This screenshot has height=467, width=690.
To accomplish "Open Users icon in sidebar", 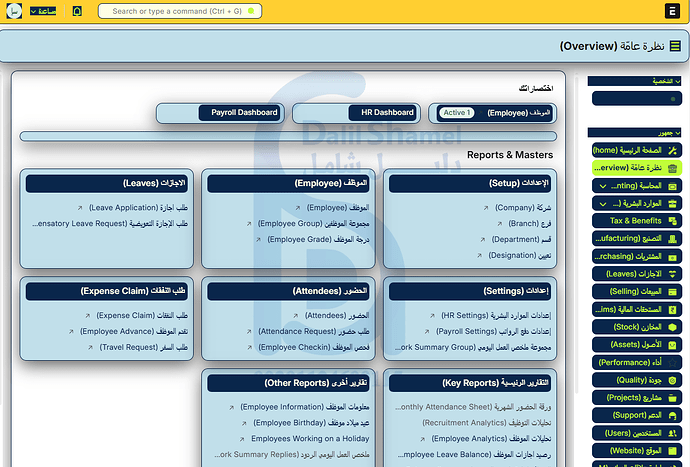I will pyautogui.click(x=672, y=433).
